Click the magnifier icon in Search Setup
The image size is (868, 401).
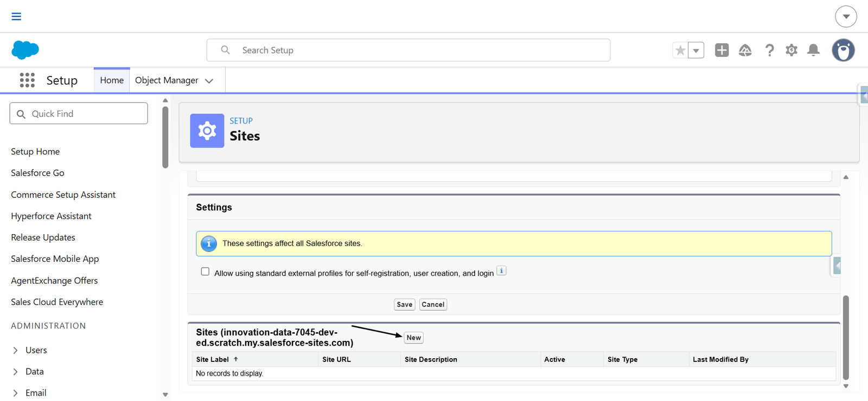225,50
